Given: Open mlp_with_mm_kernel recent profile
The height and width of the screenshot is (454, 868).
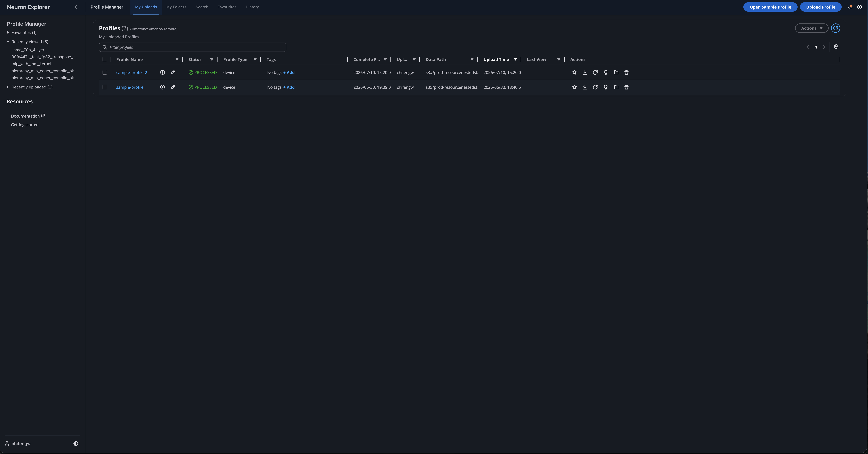Looking at the screenshot, I should tap(31, 64).
